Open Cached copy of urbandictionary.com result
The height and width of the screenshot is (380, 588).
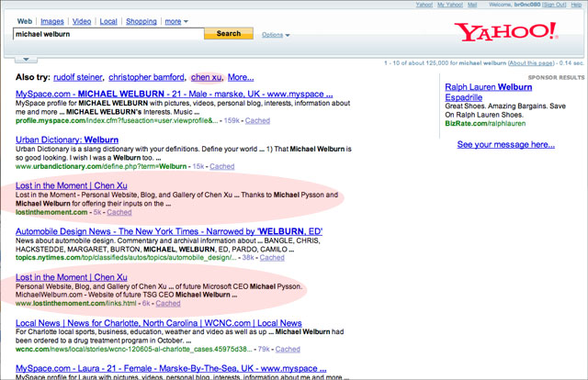222,166
